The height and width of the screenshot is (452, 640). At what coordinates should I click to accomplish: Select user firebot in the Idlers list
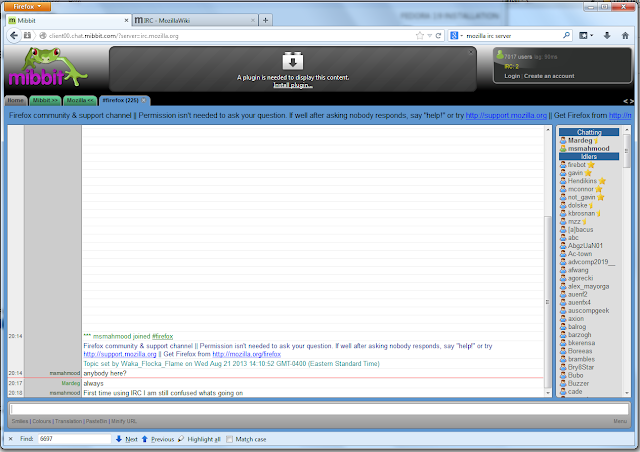576,165
